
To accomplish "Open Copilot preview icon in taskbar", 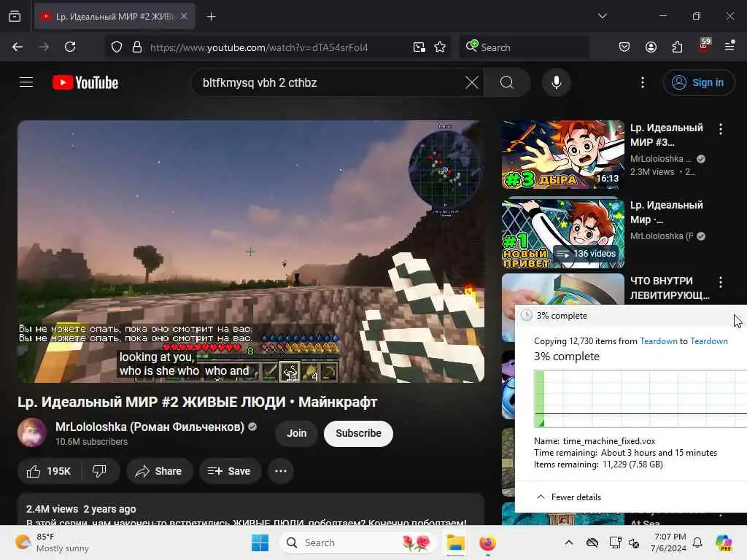I will point(724,542).
